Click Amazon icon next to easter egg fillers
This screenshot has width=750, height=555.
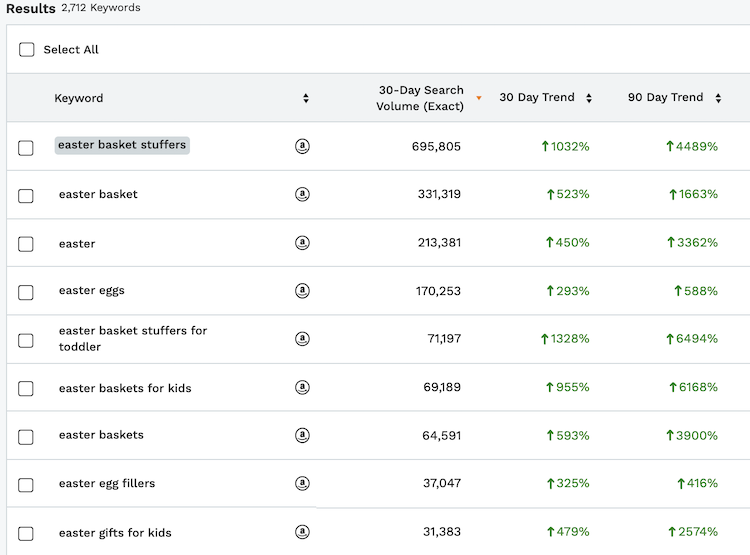point(302,484)
